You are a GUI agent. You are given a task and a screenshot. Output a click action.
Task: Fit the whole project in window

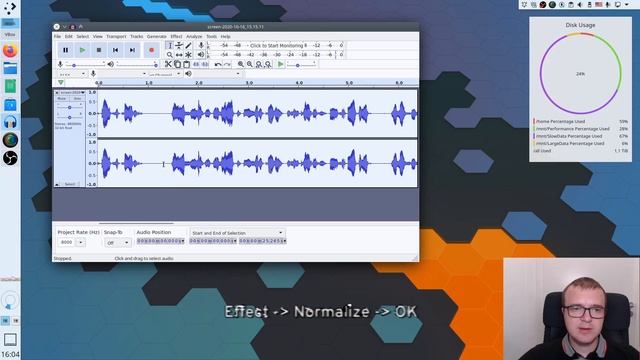pyautogui.click(x=268, y=64)
